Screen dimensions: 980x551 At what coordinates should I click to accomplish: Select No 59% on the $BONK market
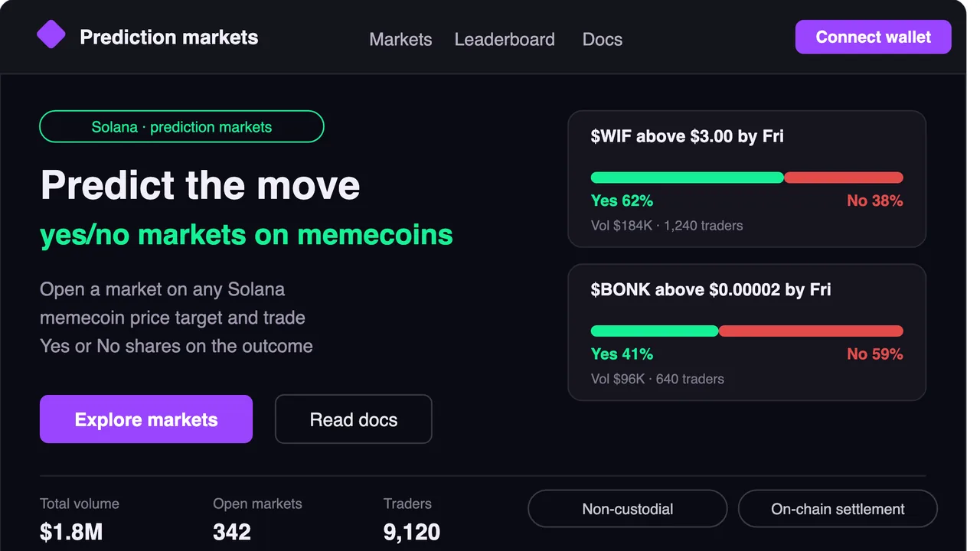click(875, 354)
